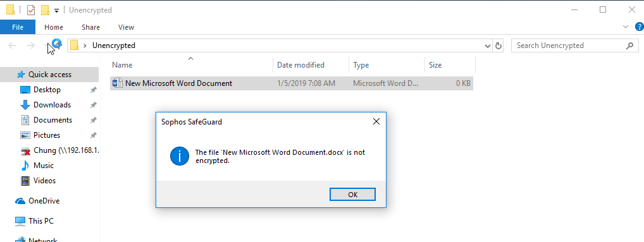644x242 pixels.
Task: Click the 0 KB size cell
Action: point(463,83)
